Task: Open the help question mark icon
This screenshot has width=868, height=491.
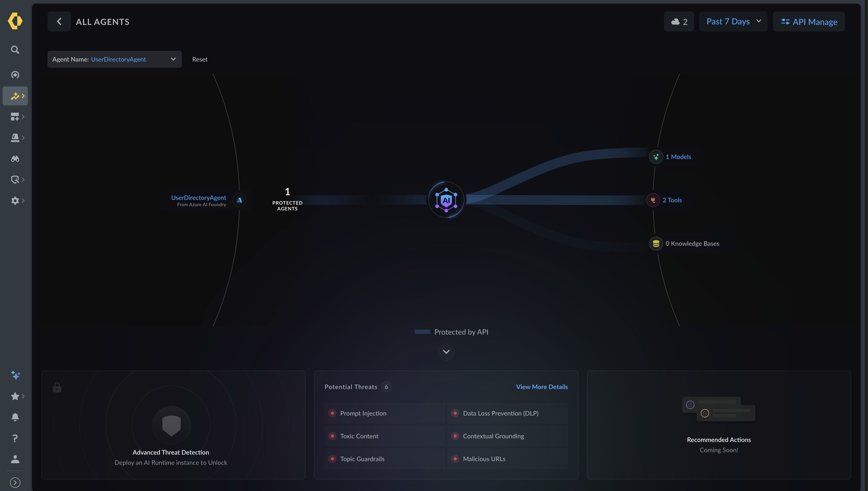Action: (x=15, y=438)
